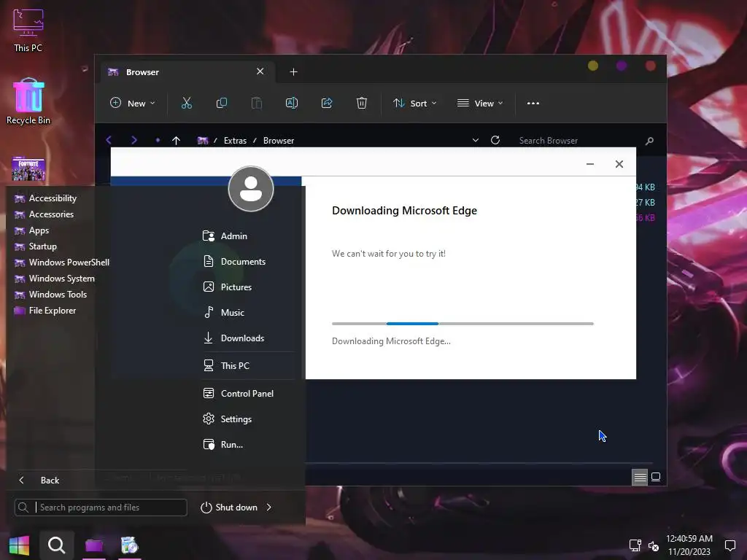This screenshot has width=747, height=560.
Task: Add a new Explorer tab
Action: (293, 72)
